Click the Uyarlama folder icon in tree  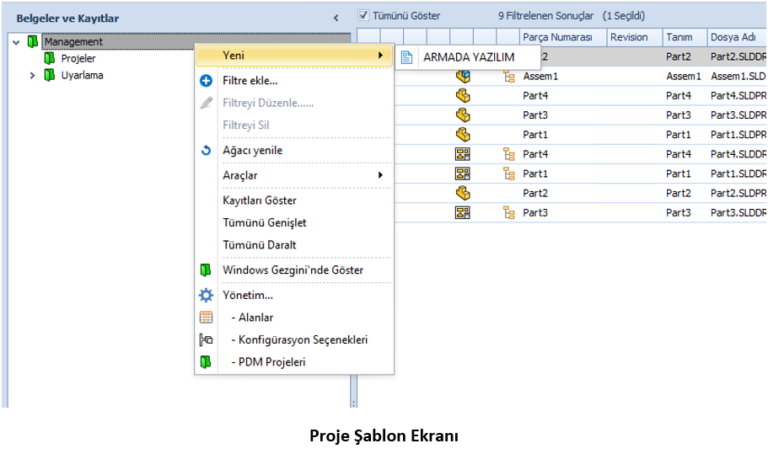49,75
